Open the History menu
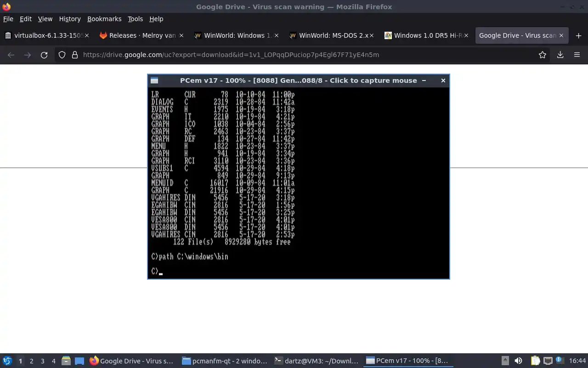The image size is (588, 368). 70,19
